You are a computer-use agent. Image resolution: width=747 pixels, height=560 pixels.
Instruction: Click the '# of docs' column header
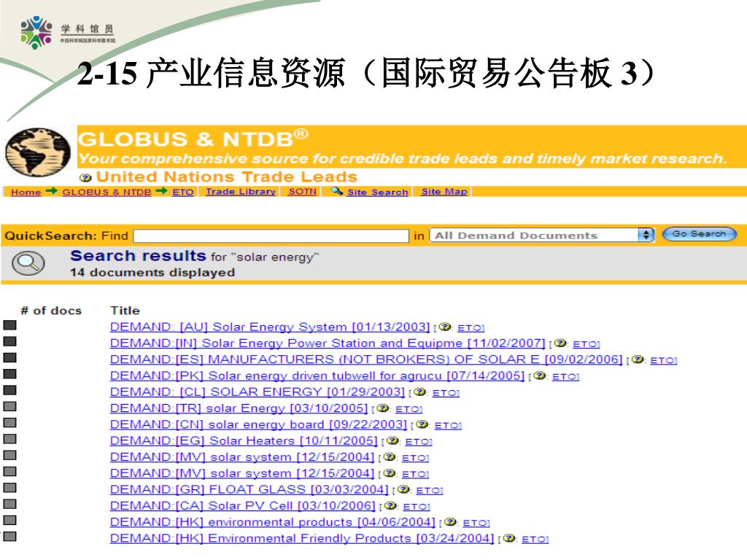click(x=51, y=311)
